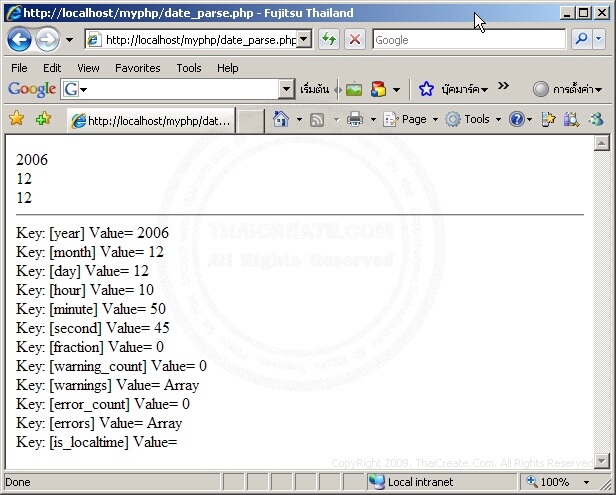Expand Google toolbar search history dropdown
The width and height of the screenshot is (616, 495).
286,89
